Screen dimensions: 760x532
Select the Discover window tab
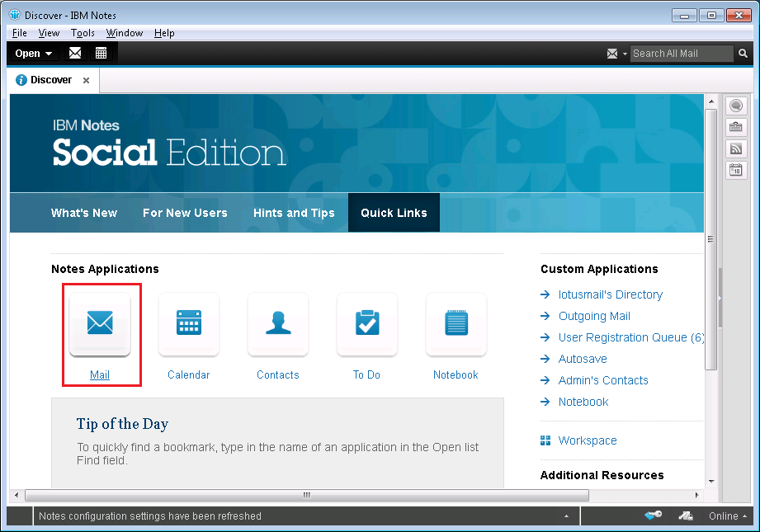pos(51,80)
